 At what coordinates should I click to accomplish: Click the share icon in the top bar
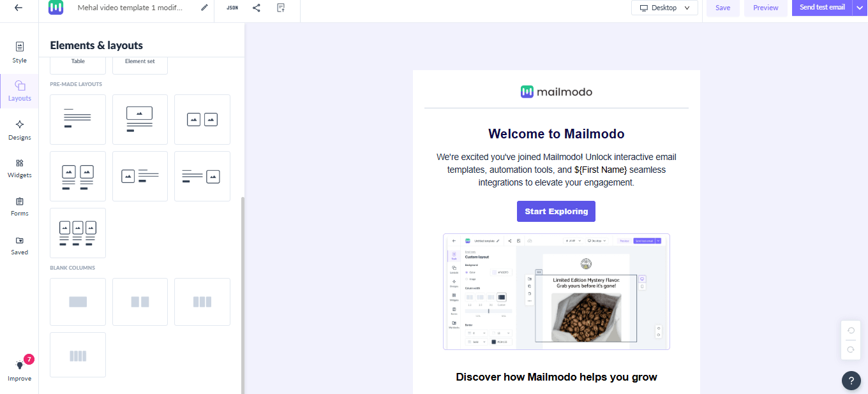257,8
